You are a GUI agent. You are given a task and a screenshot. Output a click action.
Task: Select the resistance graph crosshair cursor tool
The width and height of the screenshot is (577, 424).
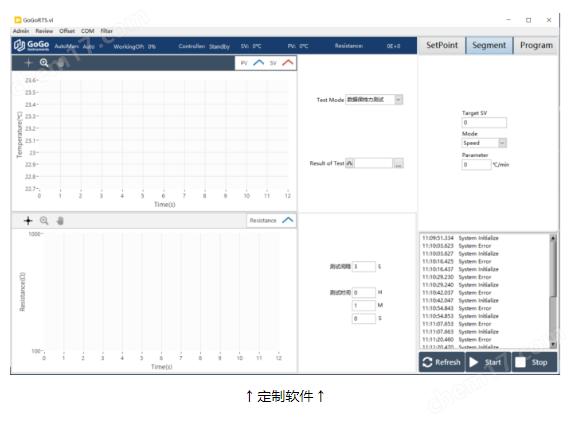[x=28, y=220]
